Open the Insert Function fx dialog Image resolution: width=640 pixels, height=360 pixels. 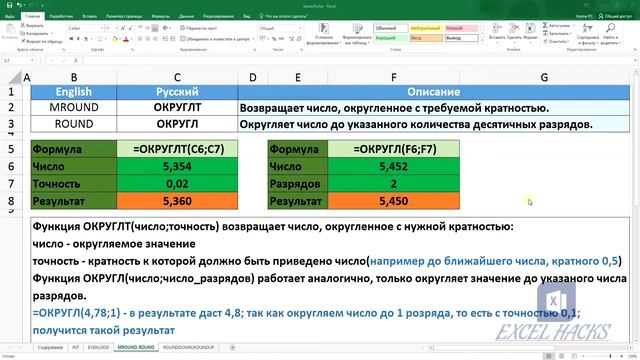pos(76,60)
